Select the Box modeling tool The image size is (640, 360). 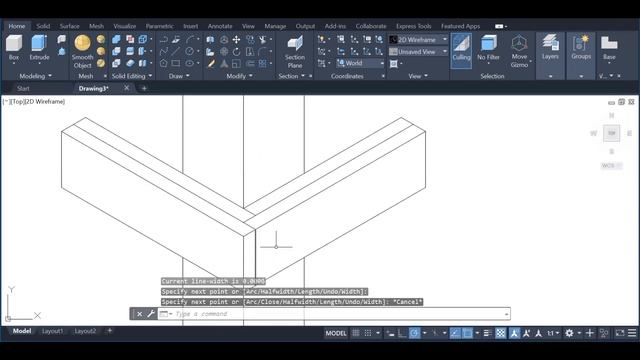tap(14, 47)
